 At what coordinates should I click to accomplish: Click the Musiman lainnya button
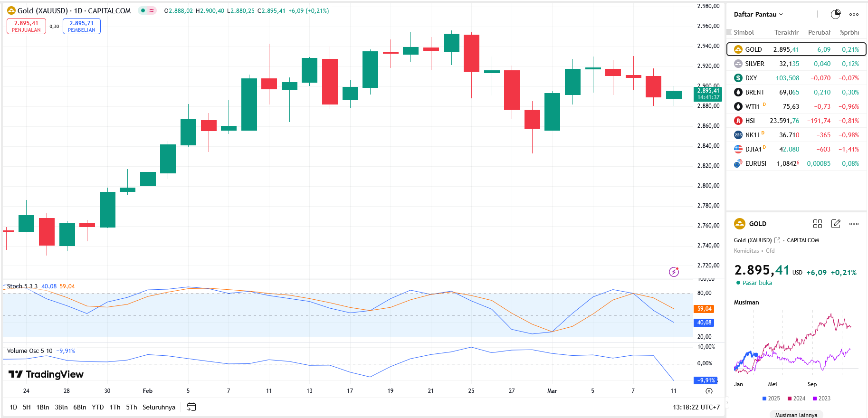coord(796,415)
